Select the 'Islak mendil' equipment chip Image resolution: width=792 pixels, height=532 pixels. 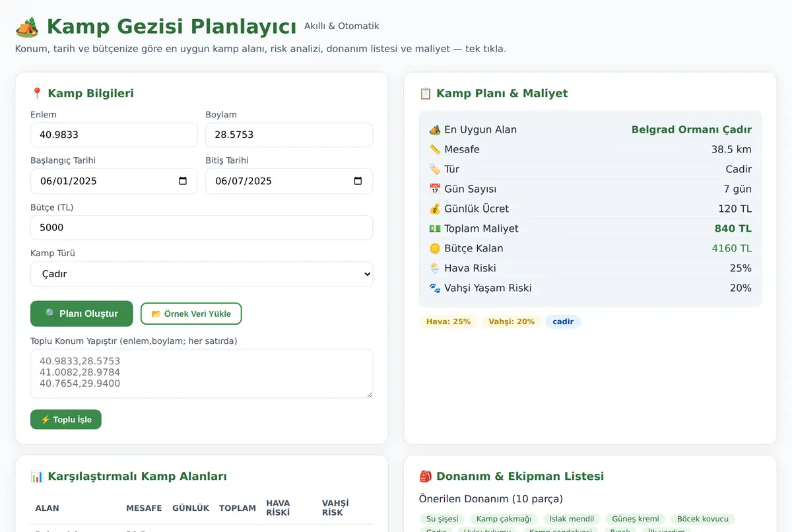(x=572, y=519)
